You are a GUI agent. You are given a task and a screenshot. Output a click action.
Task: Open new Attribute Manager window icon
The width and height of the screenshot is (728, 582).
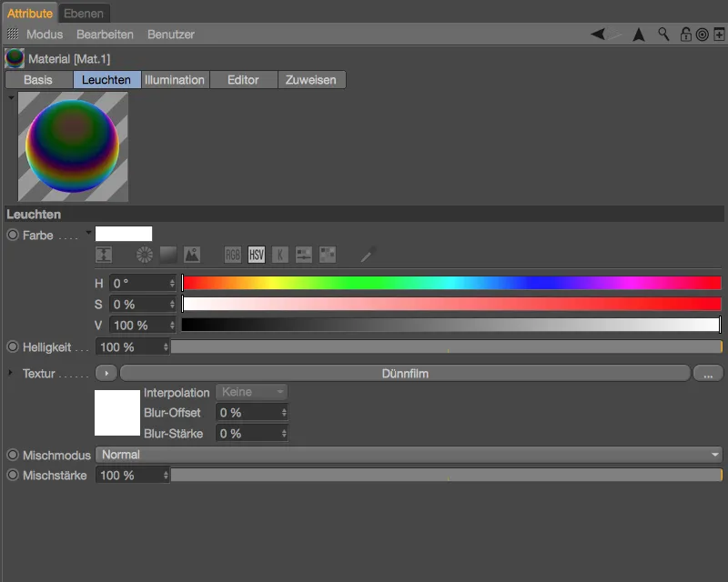pos(719,35)
